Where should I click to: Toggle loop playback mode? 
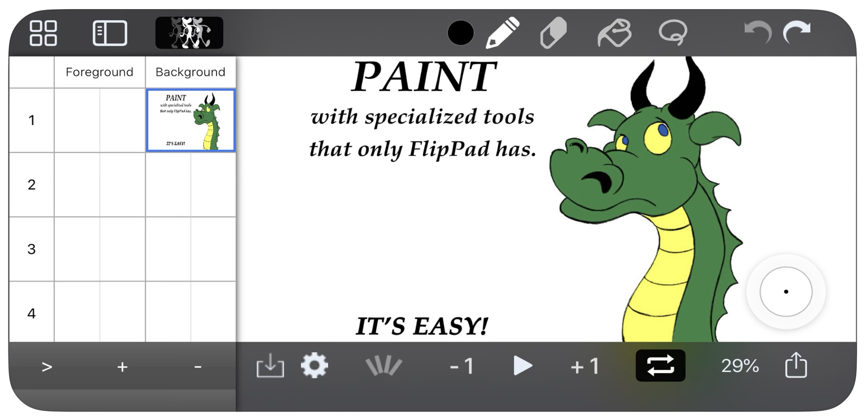[x=660, y=365]
